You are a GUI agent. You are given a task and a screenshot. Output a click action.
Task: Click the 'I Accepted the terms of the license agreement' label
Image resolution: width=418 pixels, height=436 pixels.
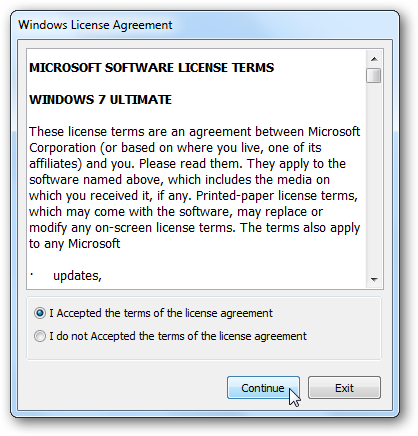point(161,313)
